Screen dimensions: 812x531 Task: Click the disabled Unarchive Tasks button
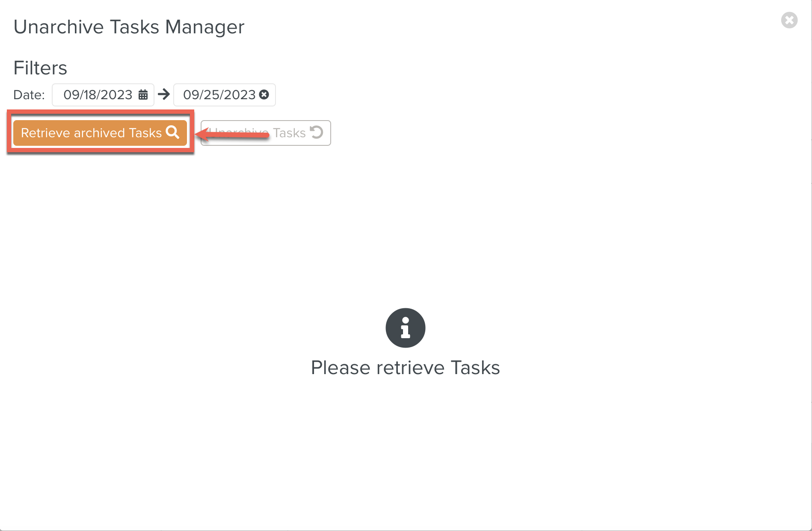(x=265, y=133)
